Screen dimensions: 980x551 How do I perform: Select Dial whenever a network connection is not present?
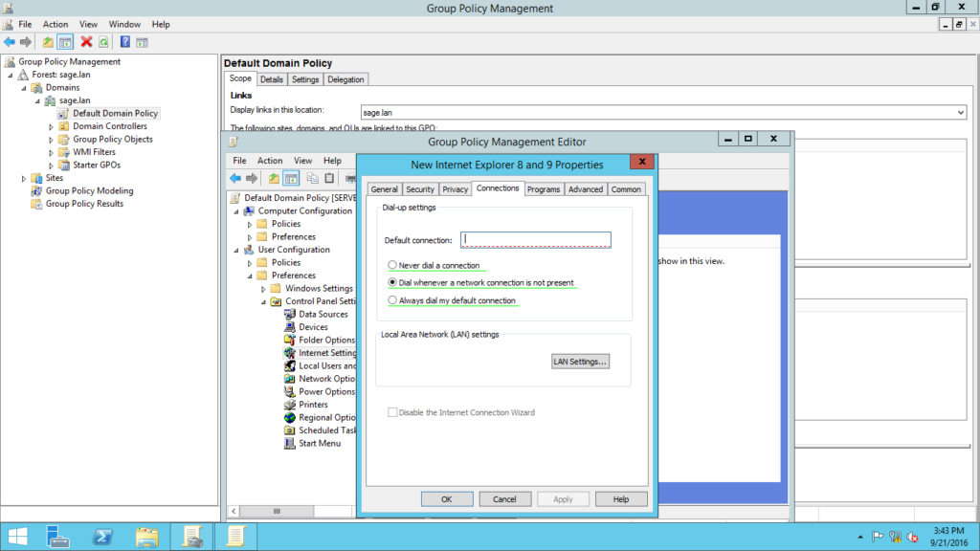pos(392,283)
